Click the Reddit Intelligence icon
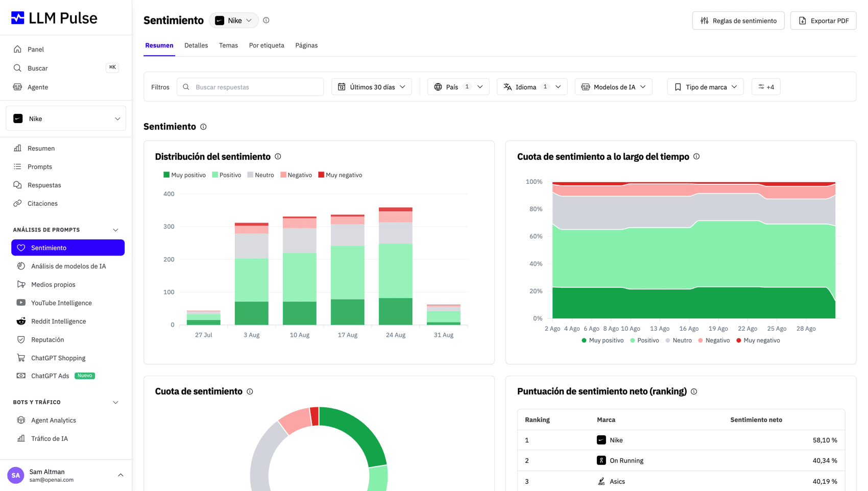Image resolution: width=868 pixels, height=491 pixels. coord(21,321)
